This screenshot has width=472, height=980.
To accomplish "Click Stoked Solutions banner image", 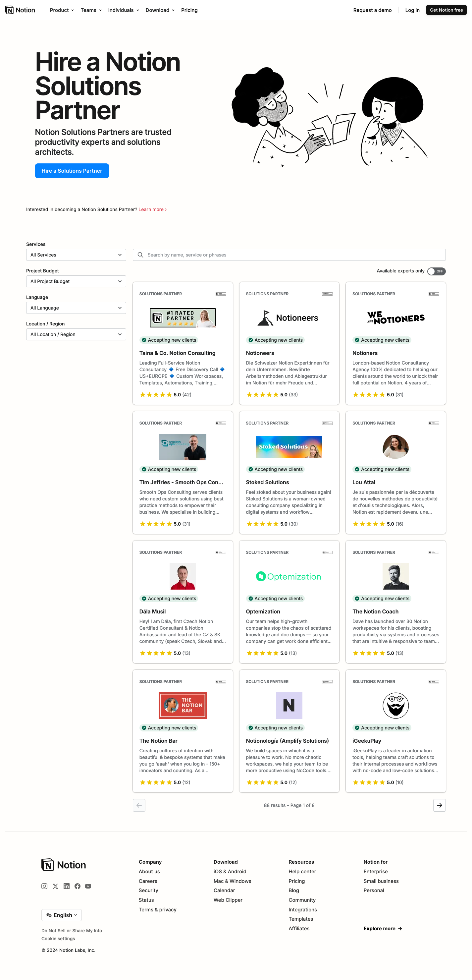I will 289,447.
